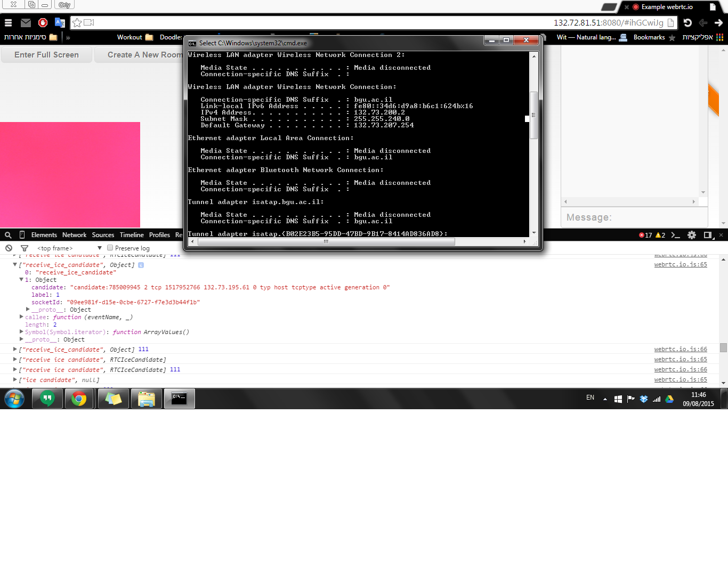Go back using the left arrow
The image size is (728, 568).
click(703, 22)
